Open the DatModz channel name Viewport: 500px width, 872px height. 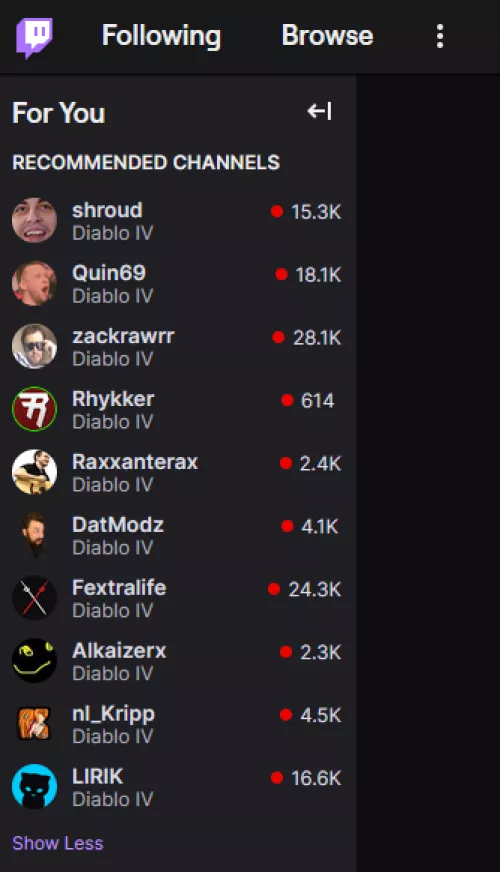pyautogui.click(x=118, y=524)
